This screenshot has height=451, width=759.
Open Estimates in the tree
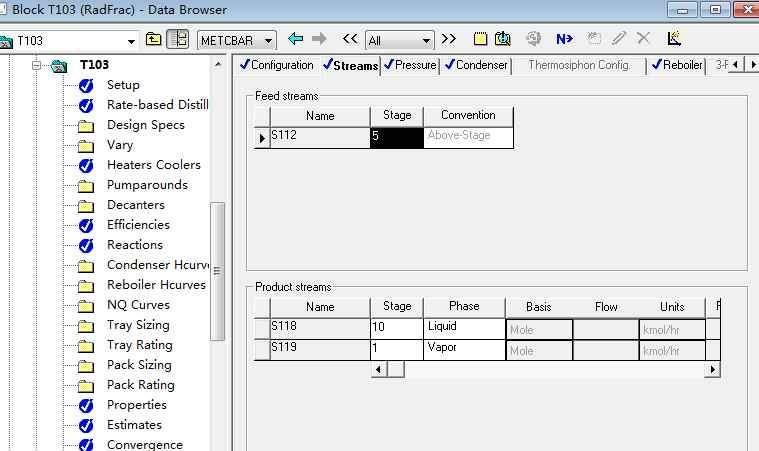(135, 425)
